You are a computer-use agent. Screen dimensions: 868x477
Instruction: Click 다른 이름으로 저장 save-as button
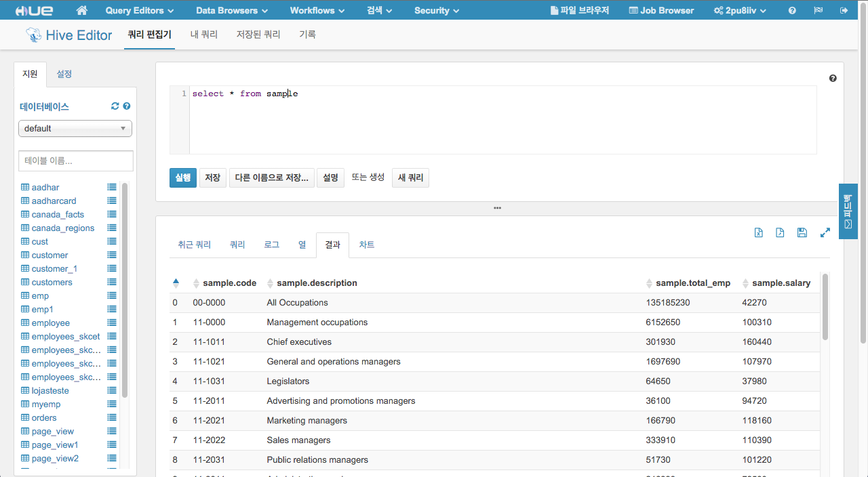(272, 178)
